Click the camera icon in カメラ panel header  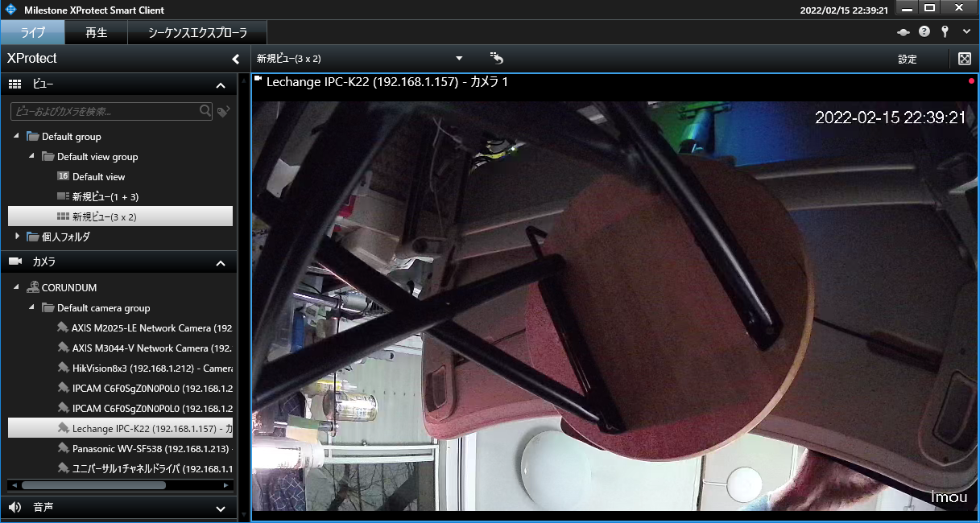14,261
